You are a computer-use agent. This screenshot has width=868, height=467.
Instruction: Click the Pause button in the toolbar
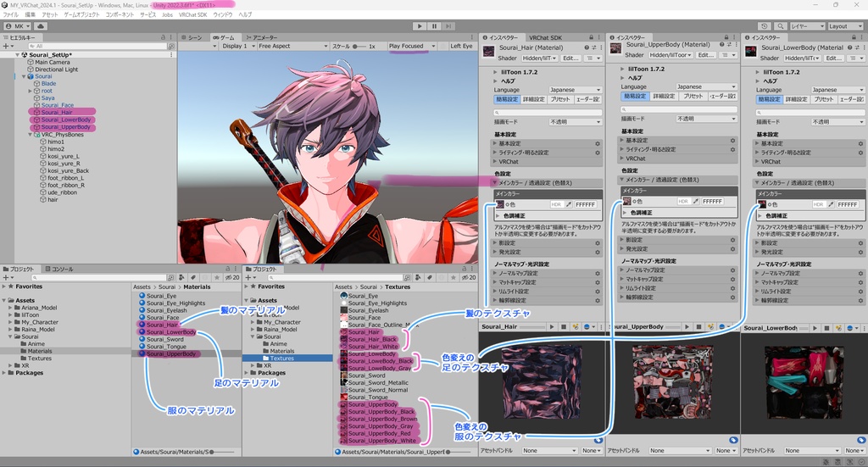pos(434,26)
